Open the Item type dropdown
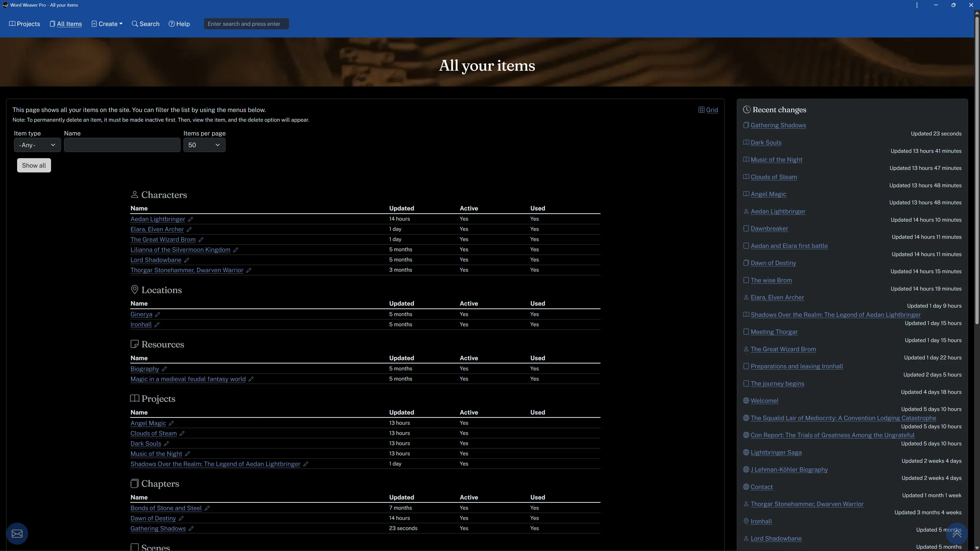 pos(37,145)
